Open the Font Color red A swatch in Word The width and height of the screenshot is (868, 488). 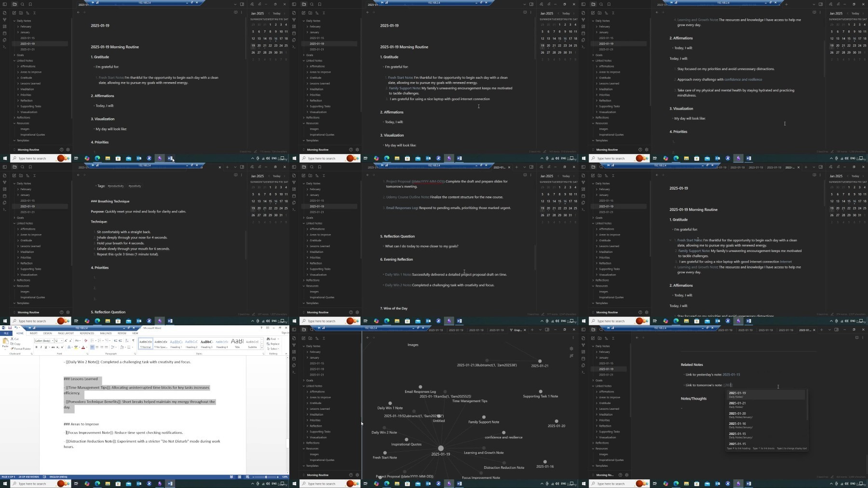[83, 347]
